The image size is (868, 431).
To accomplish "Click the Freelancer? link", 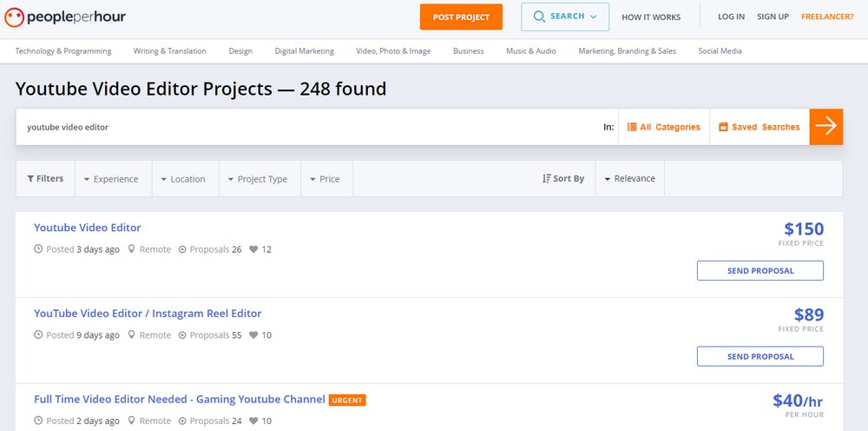I will click(x=827, y=17).
